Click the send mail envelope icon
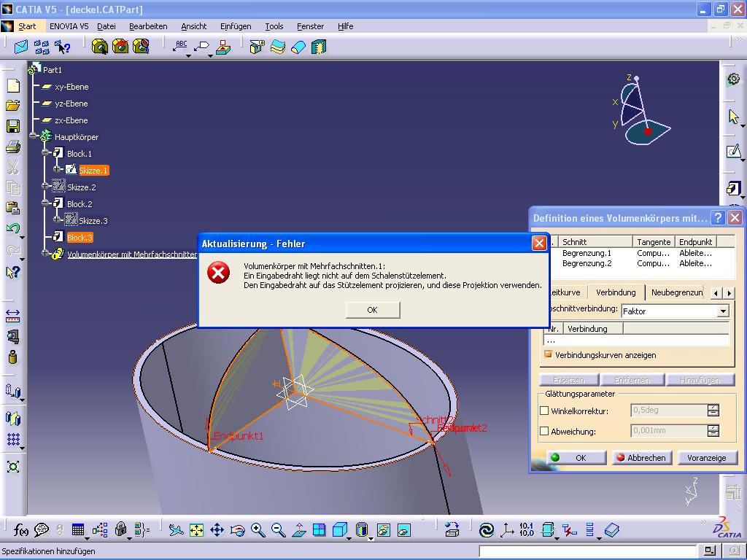Image resolution: width=747 pixels, height=560 pixels. pos(21,47)
